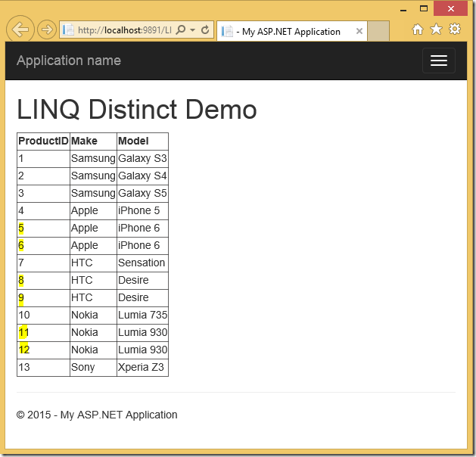The height and width of the screenshot is (457, 476).
Task: Click the Sensation model cell
Action: [142, 263]
